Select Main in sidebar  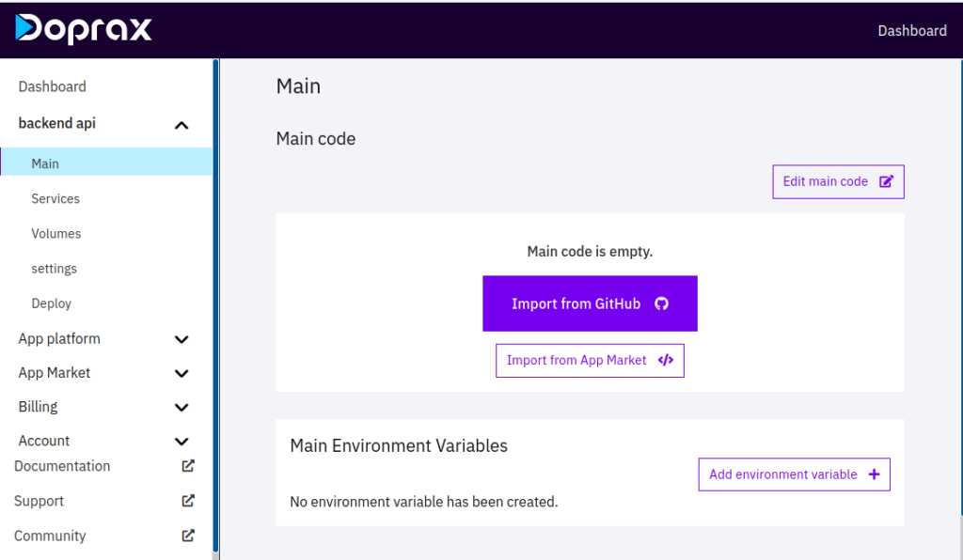(x=106, y=163)
